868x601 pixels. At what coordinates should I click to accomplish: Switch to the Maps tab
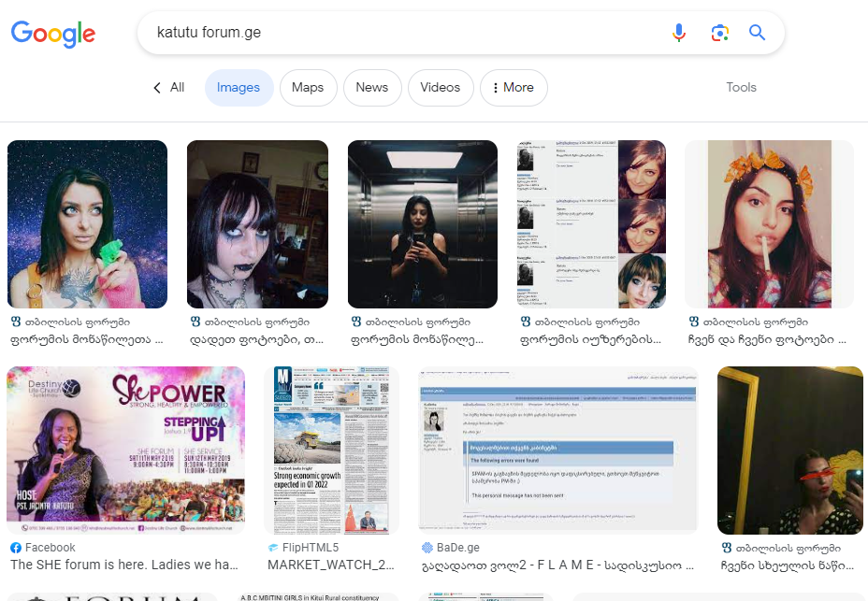308,88
